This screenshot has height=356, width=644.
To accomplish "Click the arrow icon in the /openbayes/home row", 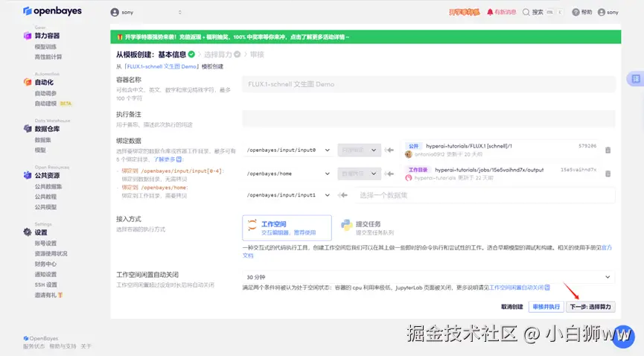I will coord(389,174).
